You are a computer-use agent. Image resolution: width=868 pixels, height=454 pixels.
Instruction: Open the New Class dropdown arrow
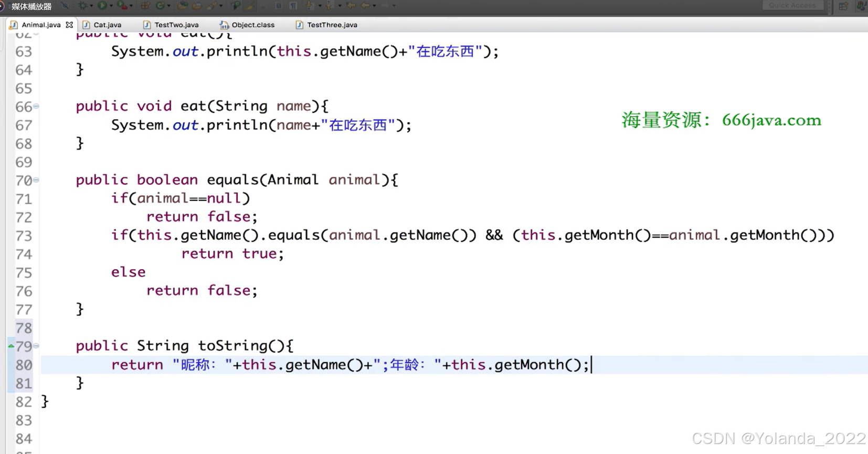pyautogui.click(x=168, y=6)
